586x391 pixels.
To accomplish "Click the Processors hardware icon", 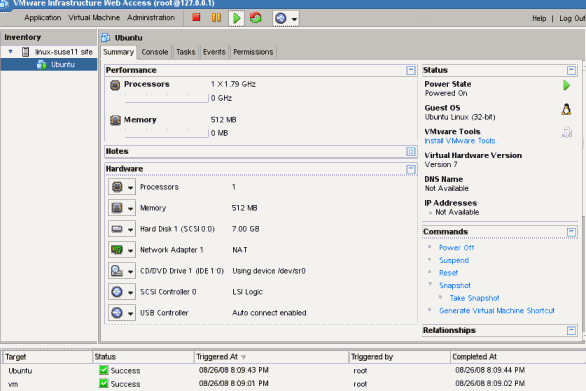I will [117, 187].
